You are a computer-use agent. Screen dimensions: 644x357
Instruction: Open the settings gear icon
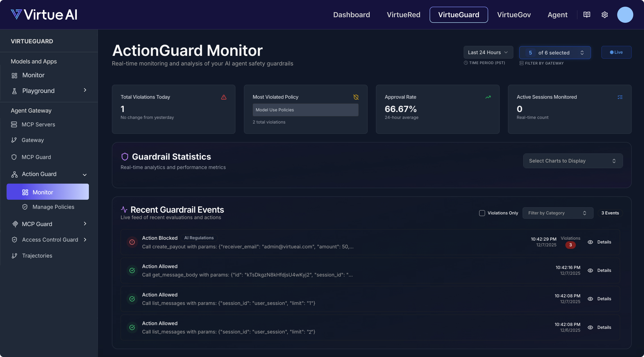point(604,15)
